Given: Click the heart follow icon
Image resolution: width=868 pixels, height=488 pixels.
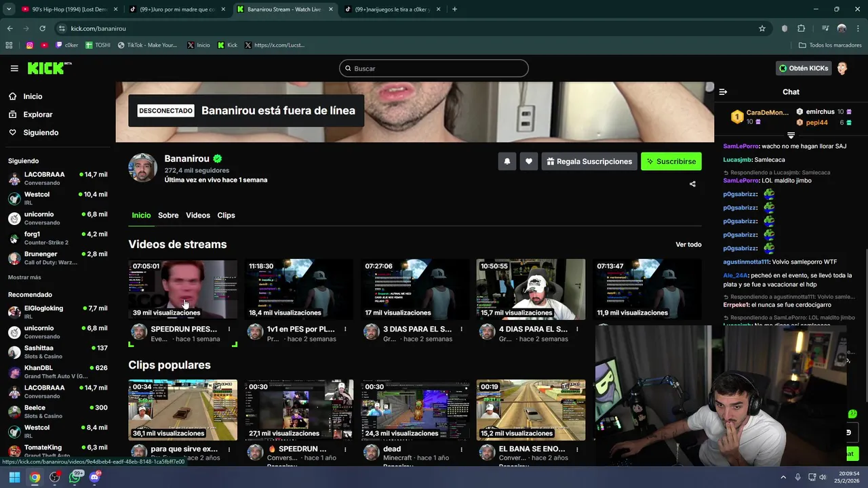Looking at the screenshot, I should tap(529, 161).
